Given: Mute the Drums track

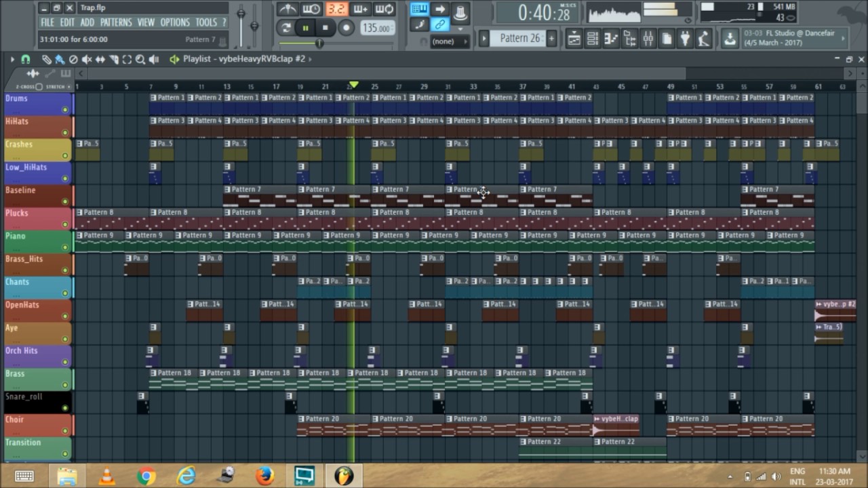Looking at the screenshot, I should pos(65,109).
